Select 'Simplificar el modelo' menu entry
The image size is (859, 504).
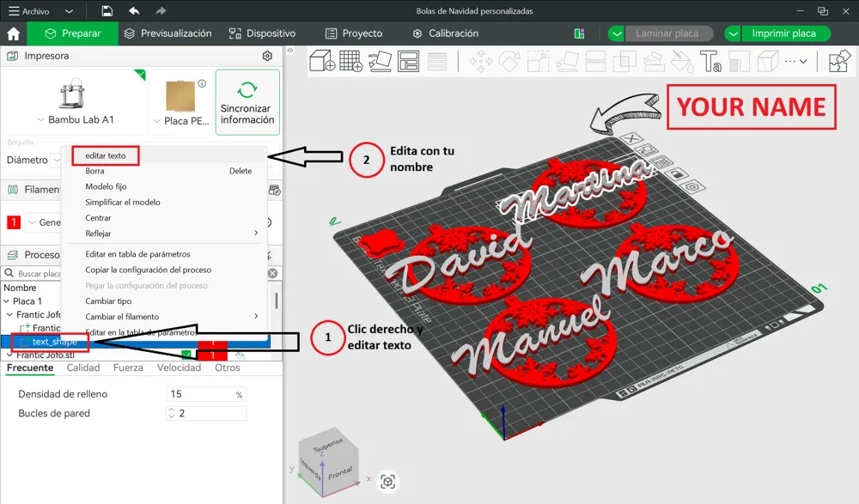[123, 202]
